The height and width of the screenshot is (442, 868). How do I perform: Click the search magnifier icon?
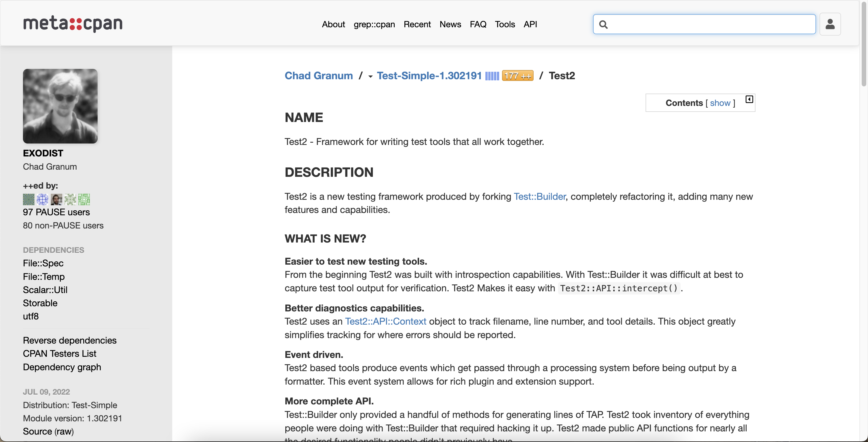point(603,25)
